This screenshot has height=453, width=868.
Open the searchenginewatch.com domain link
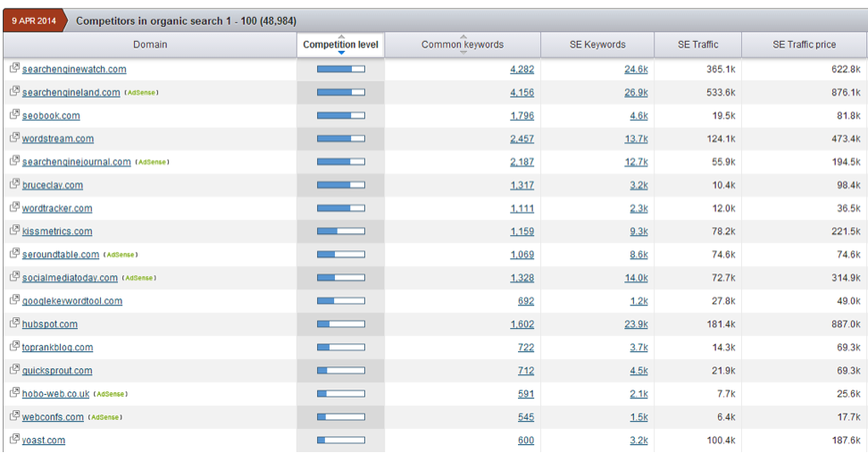(74, 69)
